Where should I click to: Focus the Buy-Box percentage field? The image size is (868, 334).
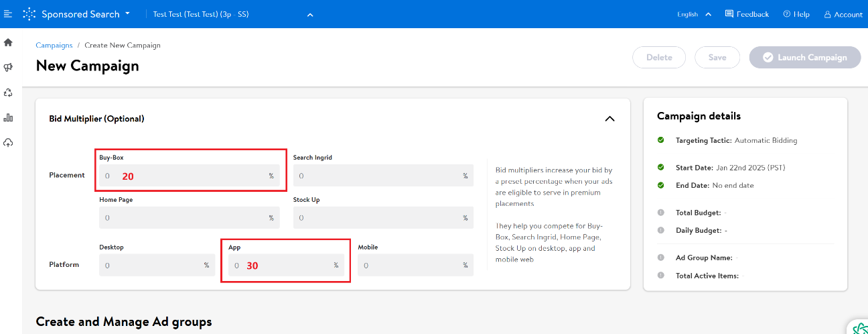(186, 176)
